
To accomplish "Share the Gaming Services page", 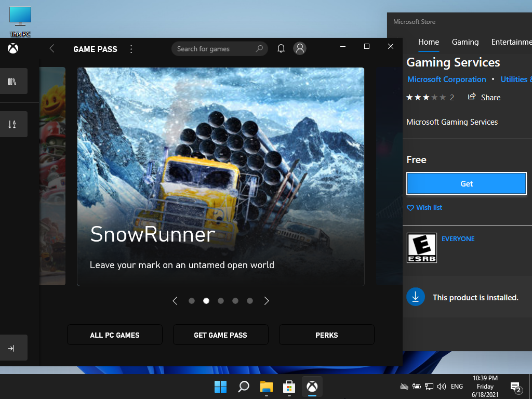I will click(484, 97).
